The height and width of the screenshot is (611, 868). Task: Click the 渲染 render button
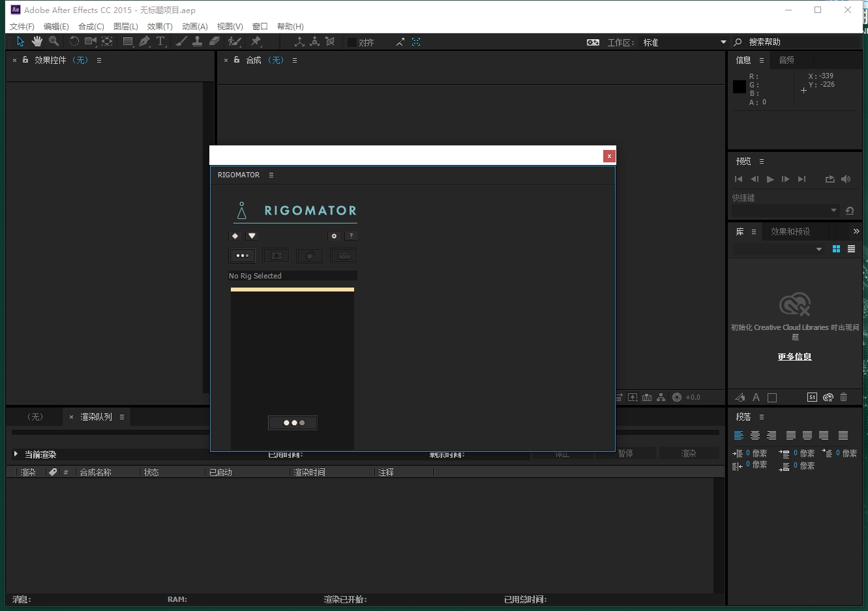point(689,453)
